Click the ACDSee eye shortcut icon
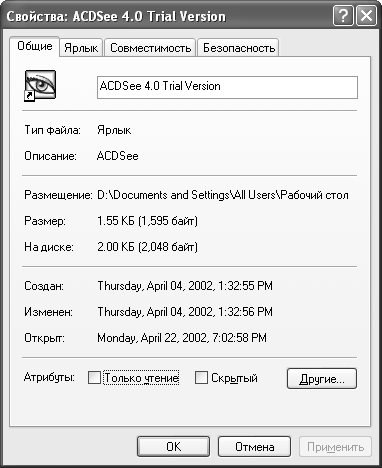 point(40,85)
